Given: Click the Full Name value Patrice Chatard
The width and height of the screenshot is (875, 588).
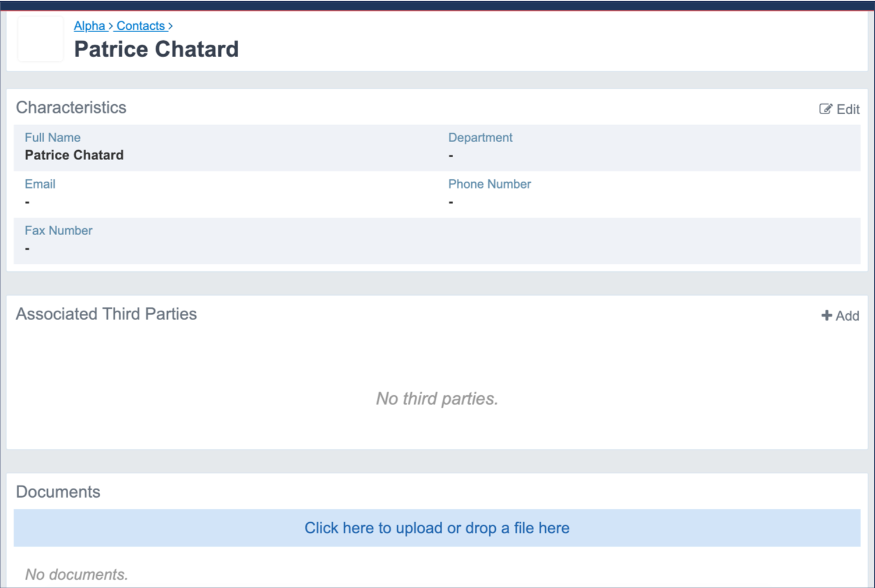Looking at the screenshot, I should pyautogui.click(x=74, y=155).
